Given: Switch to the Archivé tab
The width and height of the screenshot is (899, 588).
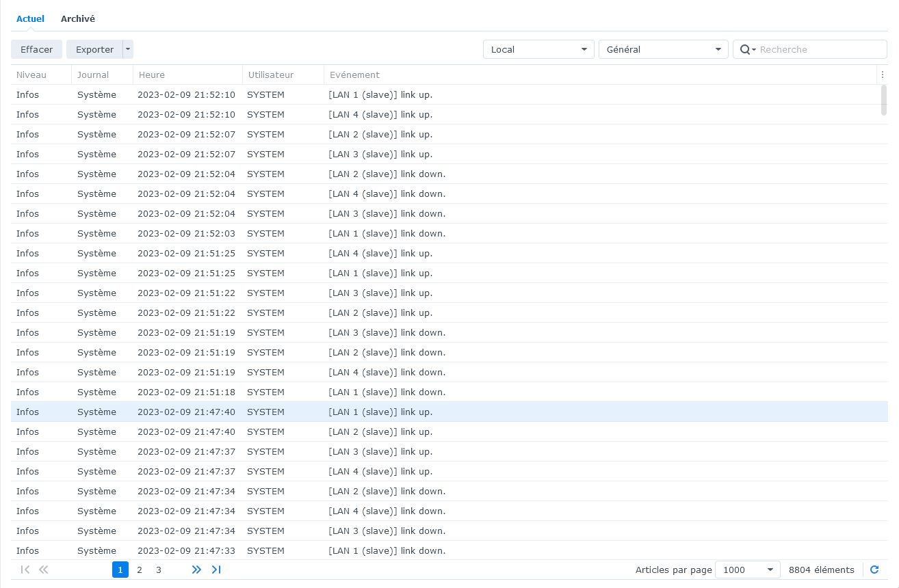Looking at the screenshot, I should [78, 19].
